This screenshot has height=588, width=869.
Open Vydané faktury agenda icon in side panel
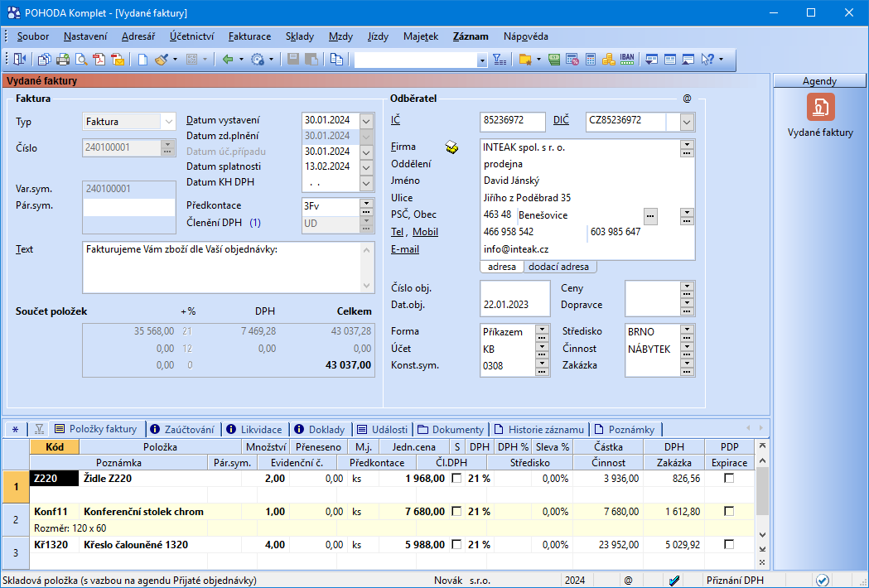click(x=820, y=108)
